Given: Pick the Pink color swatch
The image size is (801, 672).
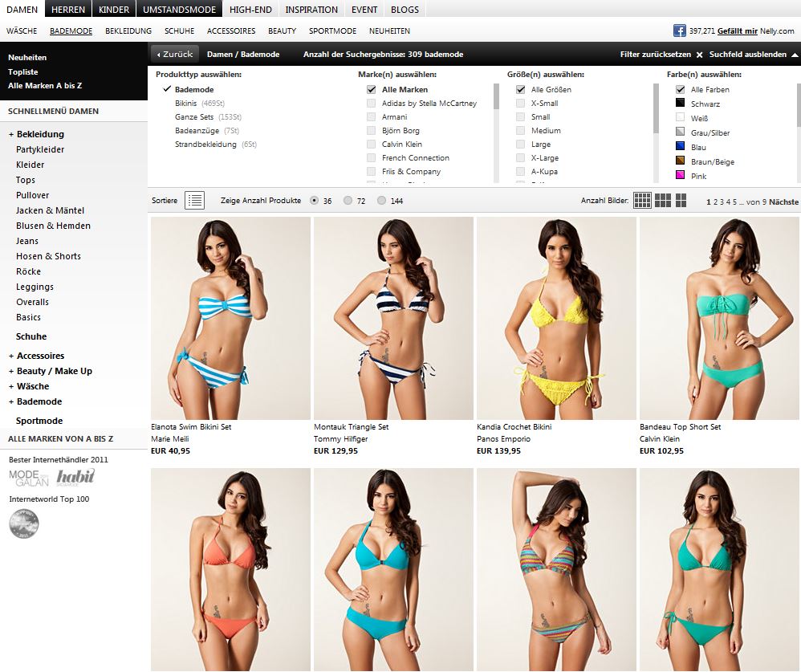Looking at the screenshot, I should pos(681,176).
